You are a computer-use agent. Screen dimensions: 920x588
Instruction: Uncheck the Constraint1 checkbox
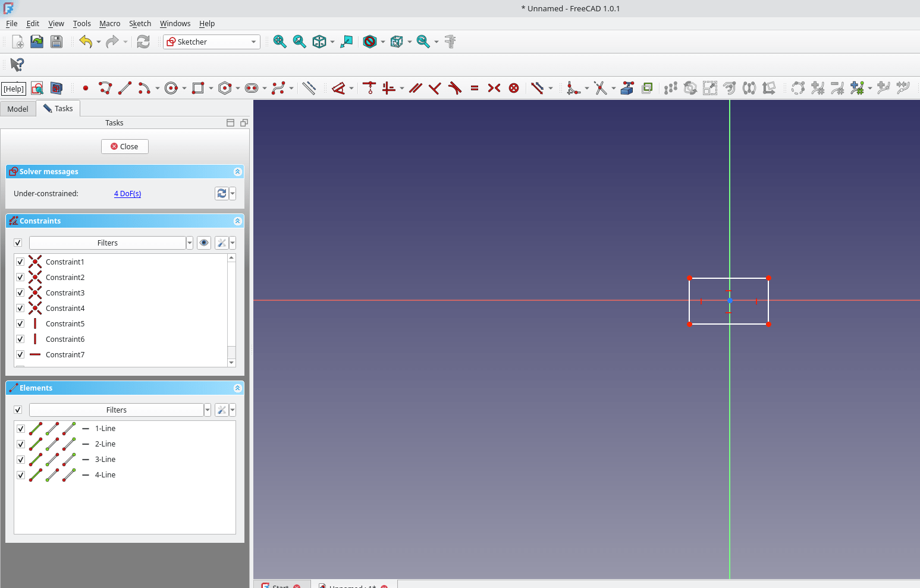click(20, 262)
